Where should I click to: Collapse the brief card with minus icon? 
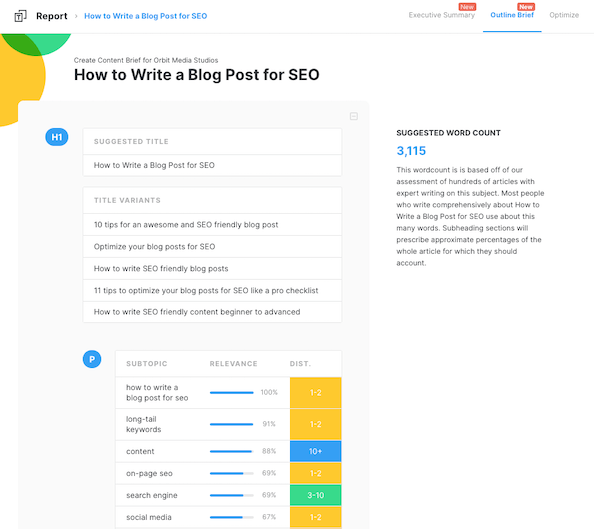[353, 116]
